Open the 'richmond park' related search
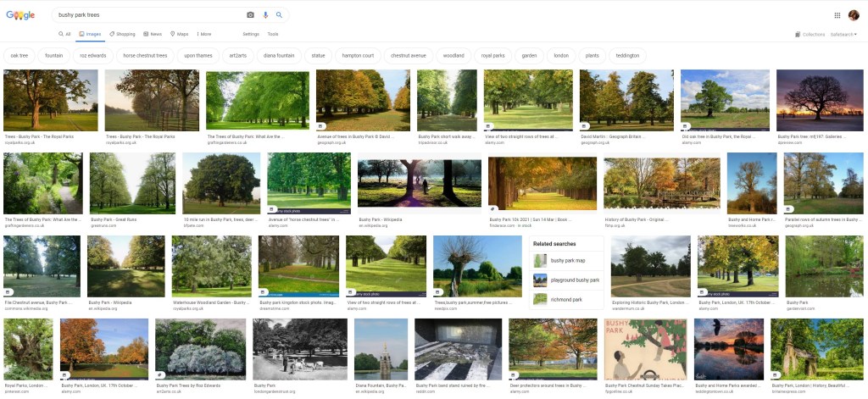Viewport: 868px width, 399px height. coord(565,299)
